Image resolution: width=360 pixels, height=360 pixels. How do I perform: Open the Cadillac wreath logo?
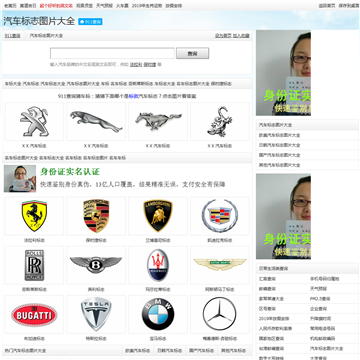tap(220, 216)
